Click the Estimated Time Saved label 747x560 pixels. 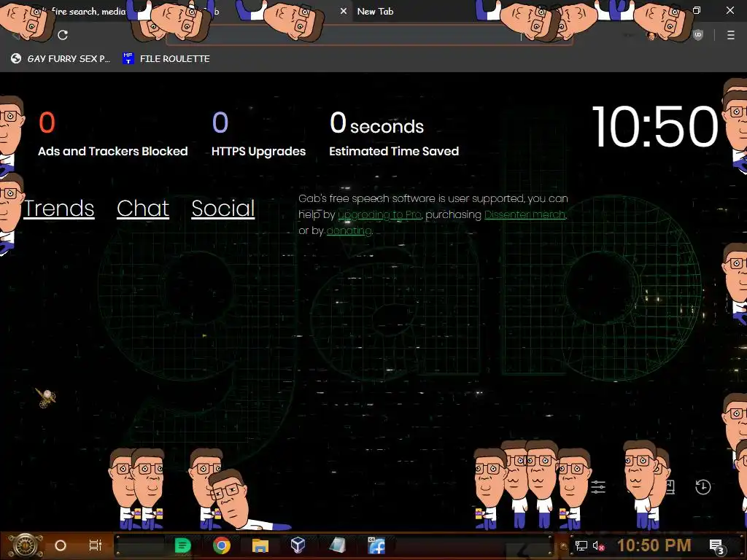tap(394, 151)
